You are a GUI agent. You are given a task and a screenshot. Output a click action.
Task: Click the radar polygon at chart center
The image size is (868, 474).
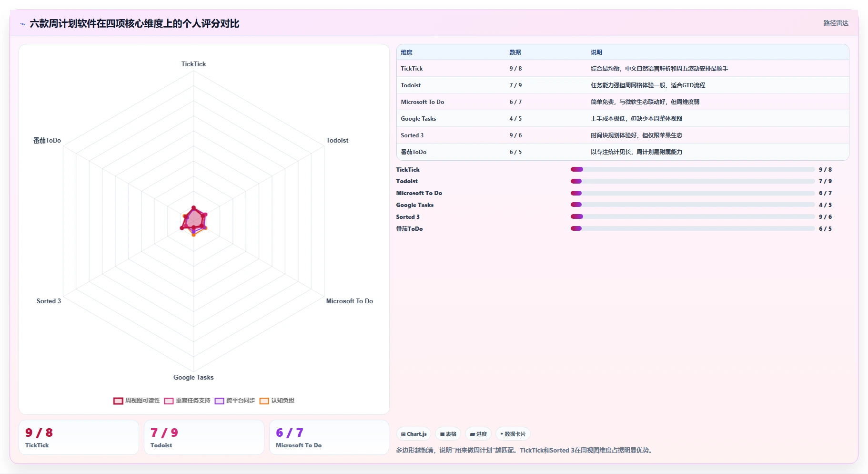pos(194,220)
